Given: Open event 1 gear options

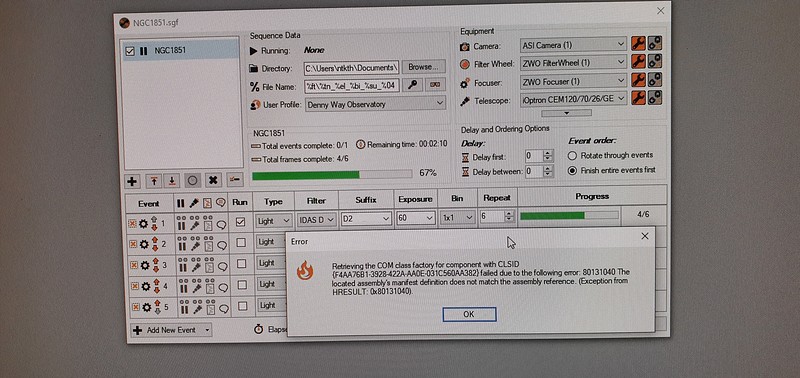Looking at the screenshot, I should [x=144, y=223].
